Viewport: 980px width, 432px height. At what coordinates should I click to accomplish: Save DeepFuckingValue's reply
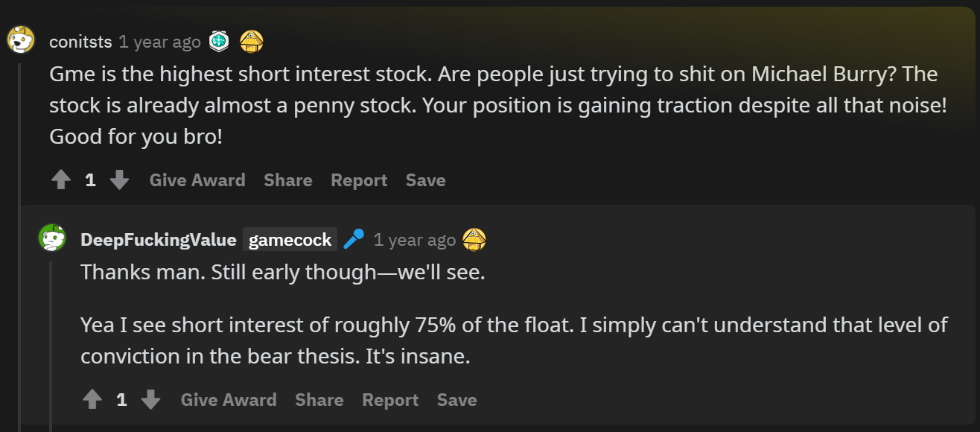456,400
